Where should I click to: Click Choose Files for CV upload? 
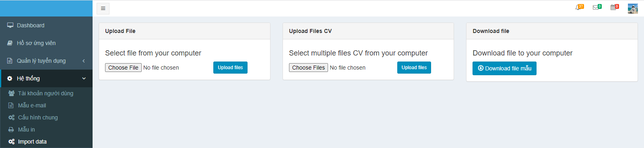pos(308,68)
